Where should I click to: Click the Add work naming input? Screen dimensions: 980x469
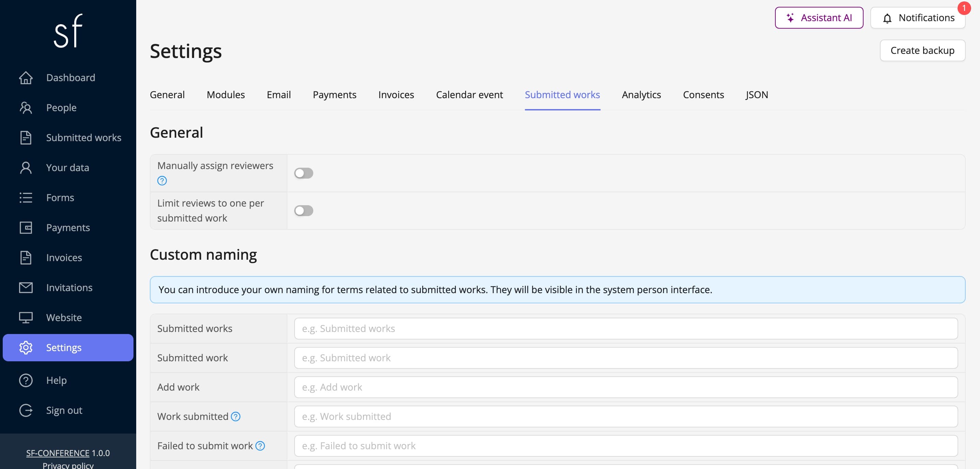[626, 387]
